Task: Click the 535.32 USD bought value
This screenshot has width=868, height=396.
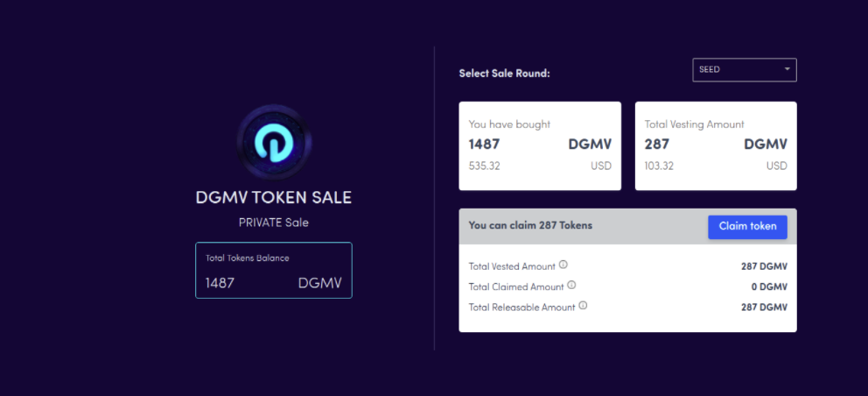Action: (x=485, y=166)
